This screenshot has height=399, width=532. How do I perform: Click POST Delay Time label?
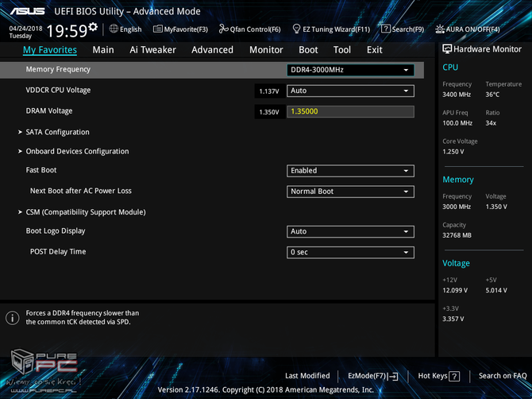click(x=58, y=252)
